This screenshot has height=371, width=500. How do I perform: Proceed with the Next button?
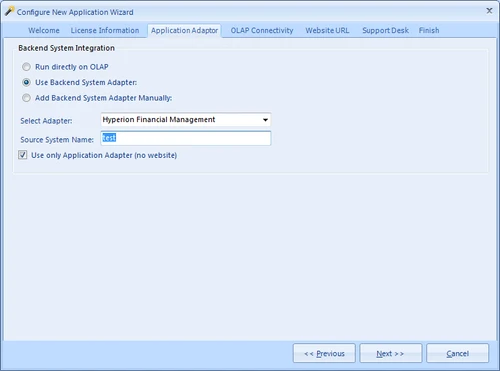point(391,353)
